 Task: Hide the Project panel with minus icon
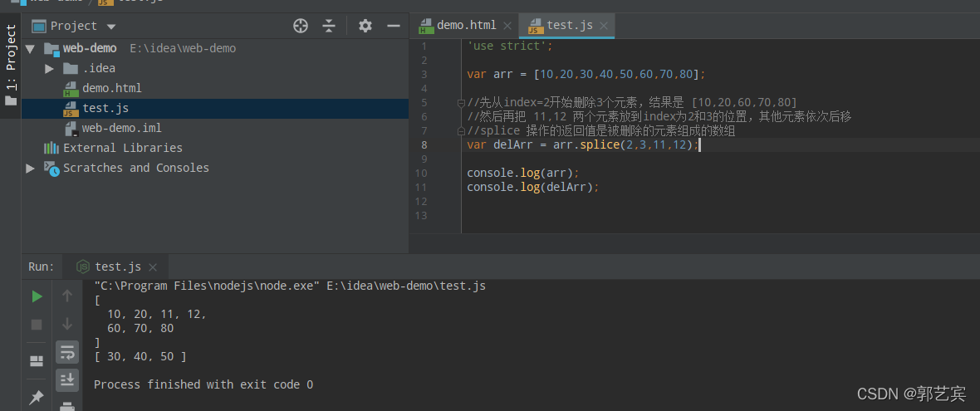(393, 26)
